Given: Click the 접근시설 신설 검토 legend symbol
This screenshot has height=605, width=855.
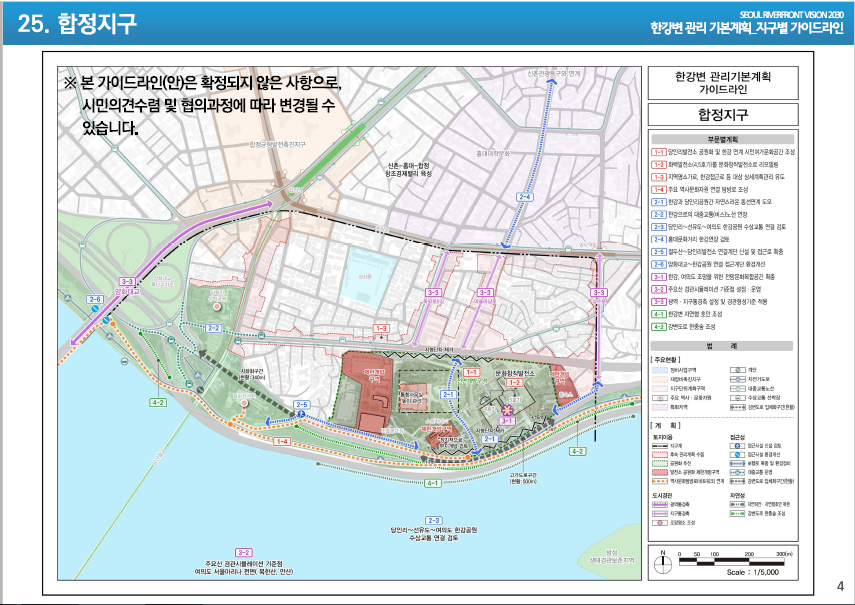Looking at the screenshot, I should 737,446.
